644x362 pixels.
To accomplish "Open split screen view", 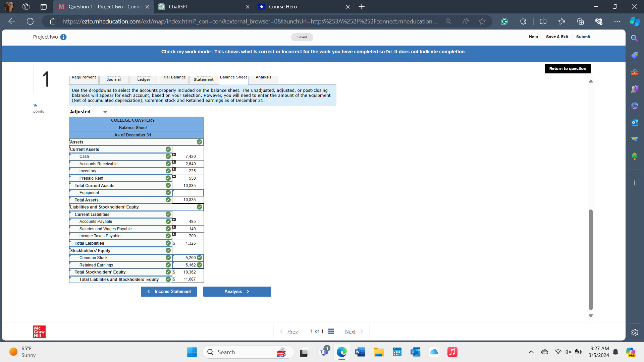I will coord(543,21).
